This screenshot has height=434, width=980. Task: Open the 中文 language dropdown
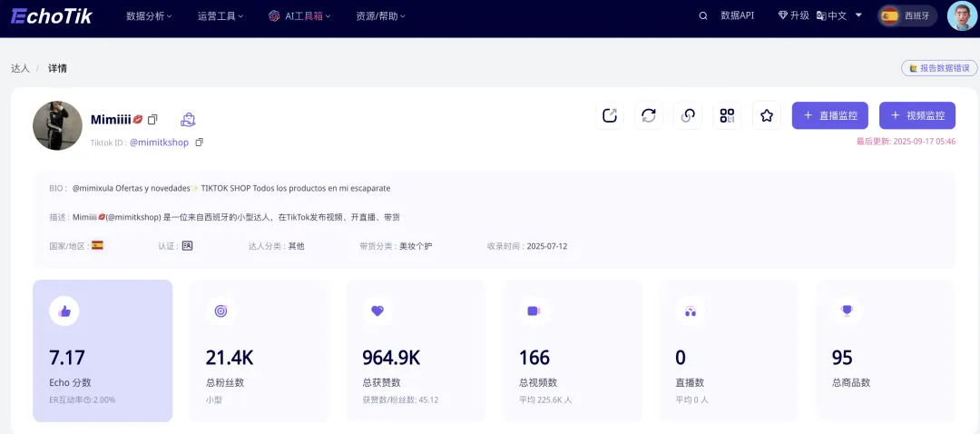(x=839, y=15)
